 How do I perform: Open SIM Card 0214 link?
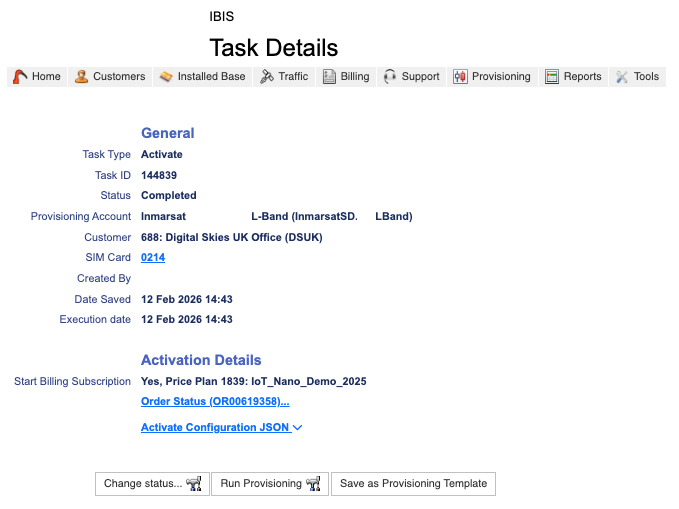(x=153, y=258)
